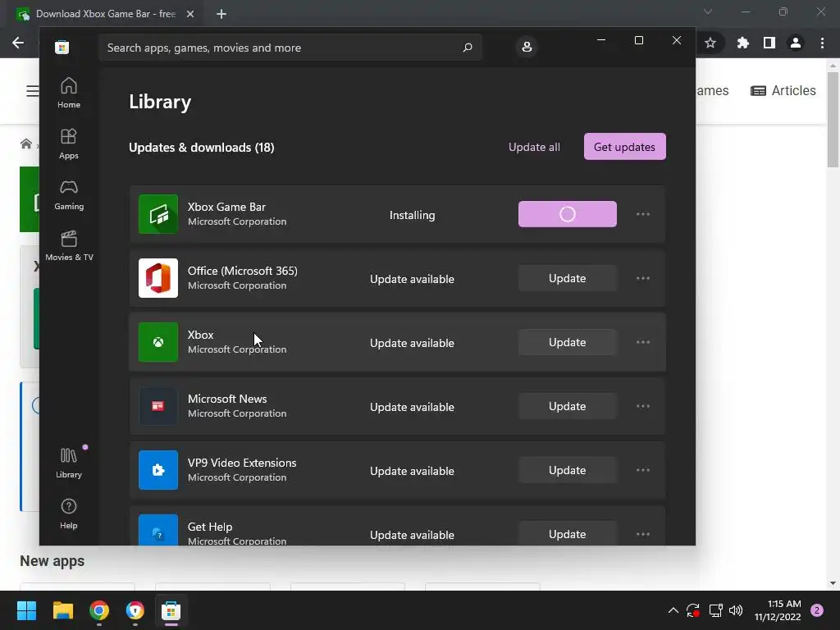This screenshot has width=840, height=630.
Task: Select Library in the Store sidebar
Action: tap(69, 463)
